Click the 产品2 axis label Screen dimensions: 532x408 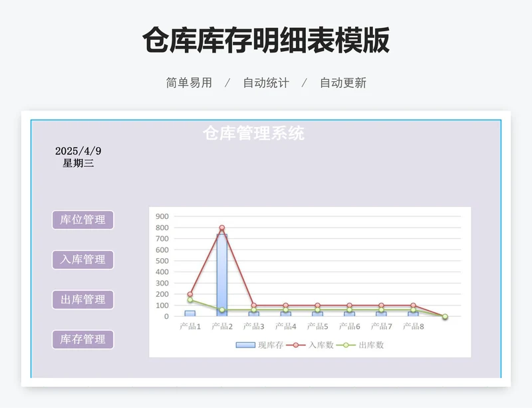[222, 327]
